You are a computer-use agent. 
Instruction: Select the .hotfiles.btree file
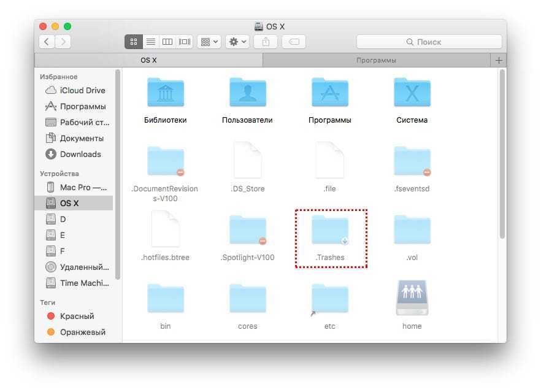tap(166, 229)
